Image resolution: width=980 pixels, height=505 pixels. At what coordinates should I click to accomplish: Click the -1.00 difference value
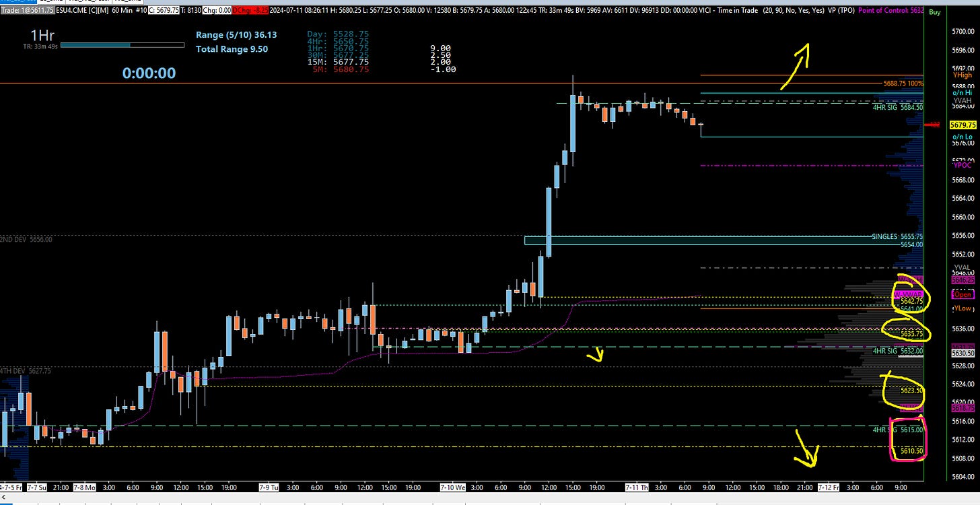coord(442,69)
